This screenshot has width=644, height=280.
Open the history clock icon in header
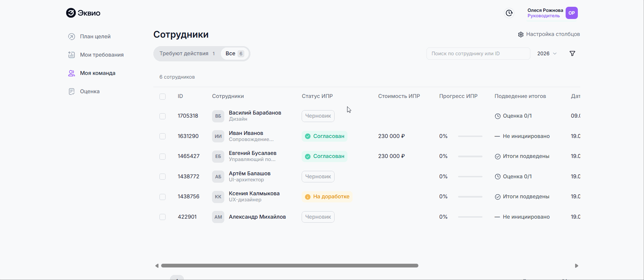coord(509,13)
